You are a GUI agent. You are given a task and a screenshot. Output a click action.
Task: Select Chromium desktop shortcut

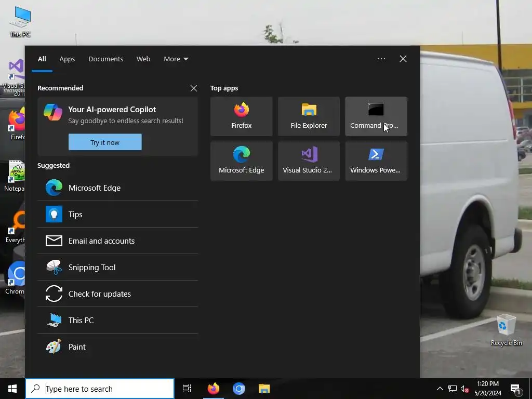pos(15,277)
